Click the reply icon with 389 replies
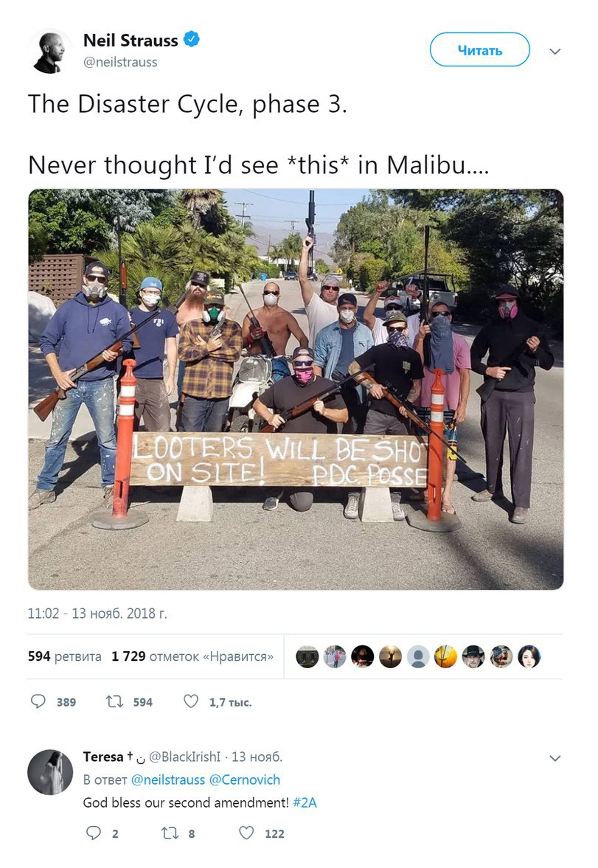Screen dimensions: 598x868 (x=38, y=701)
